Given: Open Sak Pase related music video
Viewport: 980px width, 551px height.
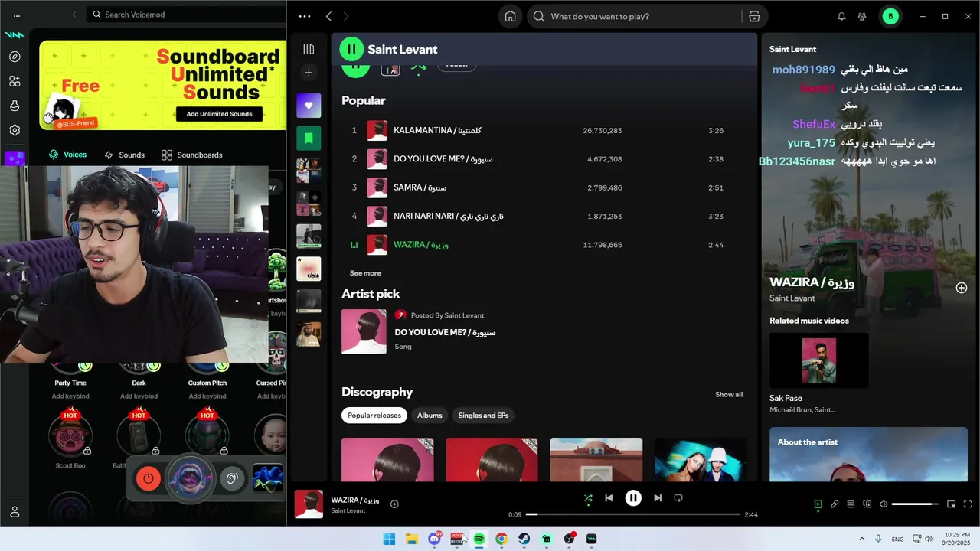Looking at the screenshot, I should point(819,360).
